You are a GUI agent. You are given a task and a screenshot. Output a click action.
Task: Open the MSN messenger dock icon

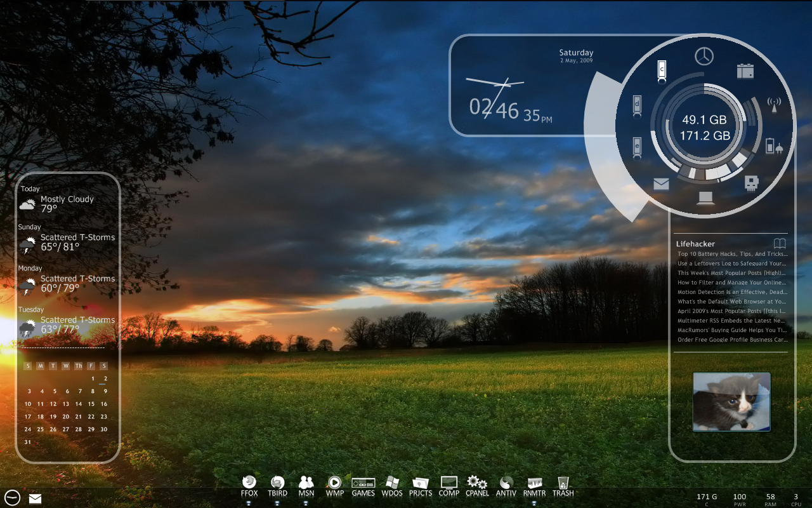[x=306, y=483]
